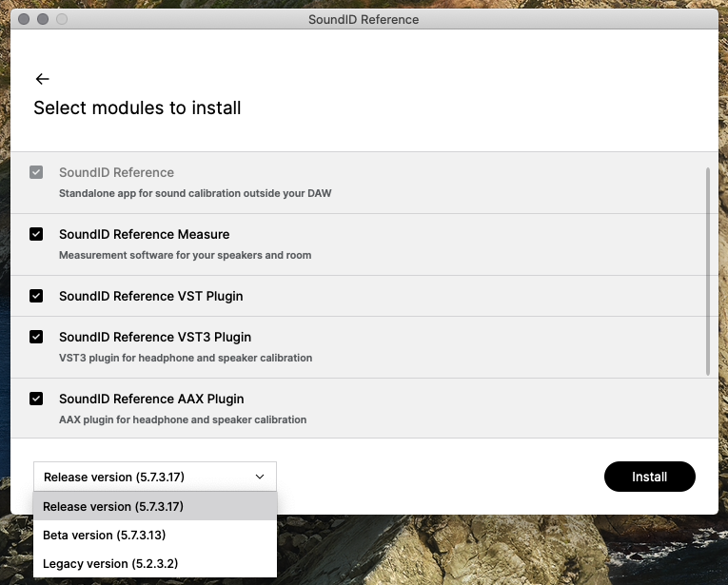
Task: Disable SoundID Reference AAX Plugin checkbox
Action: (x=36, y=399)
